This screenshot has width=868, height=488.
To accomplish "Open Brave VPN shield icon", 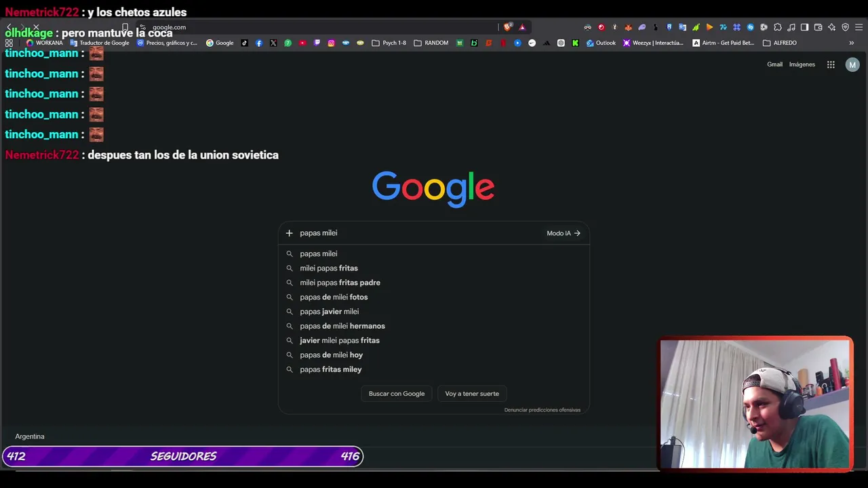I will point(845,27).
